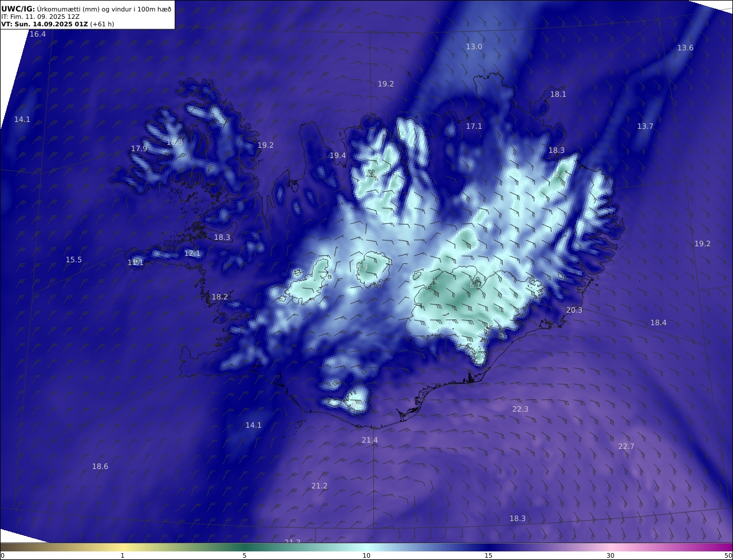733x560 pixels.
Task: Select the 17.1 value label
Action: (x=474, y=127)
